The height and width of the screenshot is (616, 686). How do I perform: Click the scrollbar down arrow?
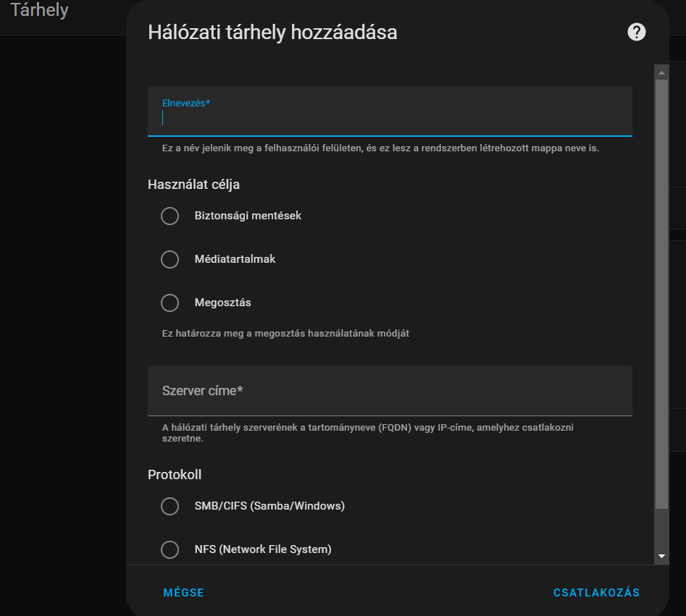coord(661,556)
